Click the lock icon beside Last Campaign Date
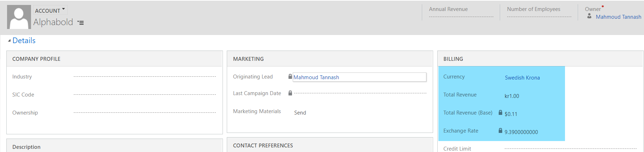The image size is (644, 152). (x=290, y=93)
